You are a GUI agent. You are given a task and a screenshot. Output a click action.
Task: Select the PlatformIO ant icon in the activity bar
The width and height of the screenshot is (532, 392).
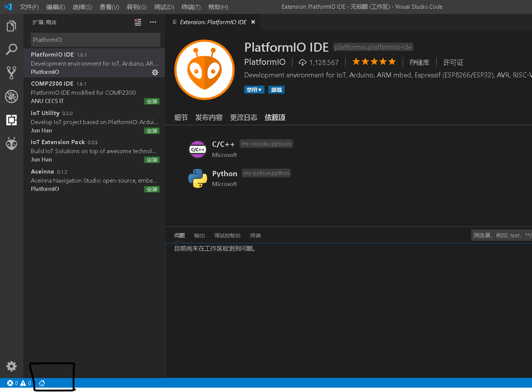(11, 144)
